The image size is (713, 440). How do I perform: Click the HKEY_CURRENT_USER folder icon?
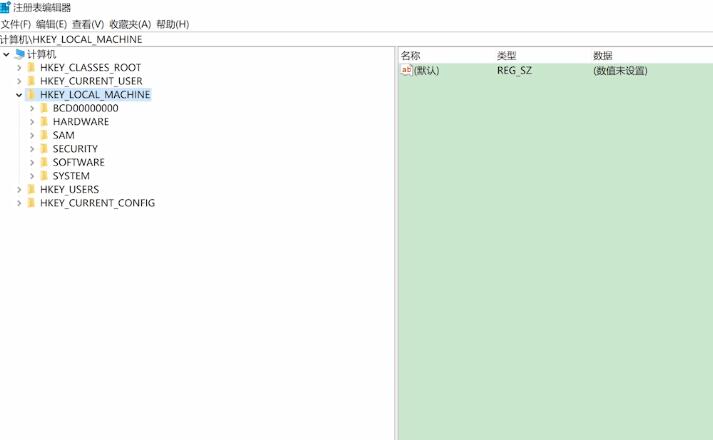click(31, 81)
